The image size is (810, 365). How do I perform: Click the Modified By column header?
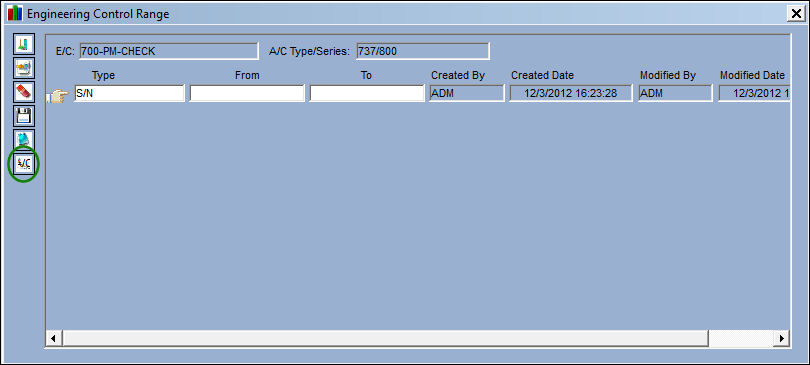coord(668,75)
